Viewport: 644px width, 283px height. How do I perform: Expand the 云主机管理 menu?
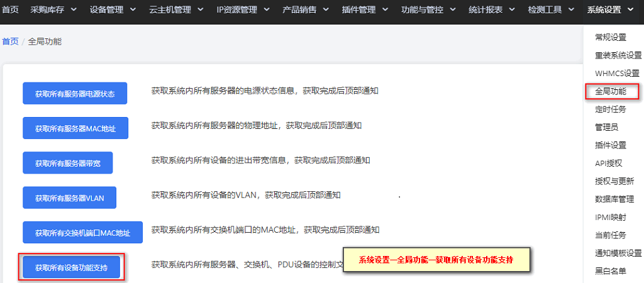coord(176,10)
